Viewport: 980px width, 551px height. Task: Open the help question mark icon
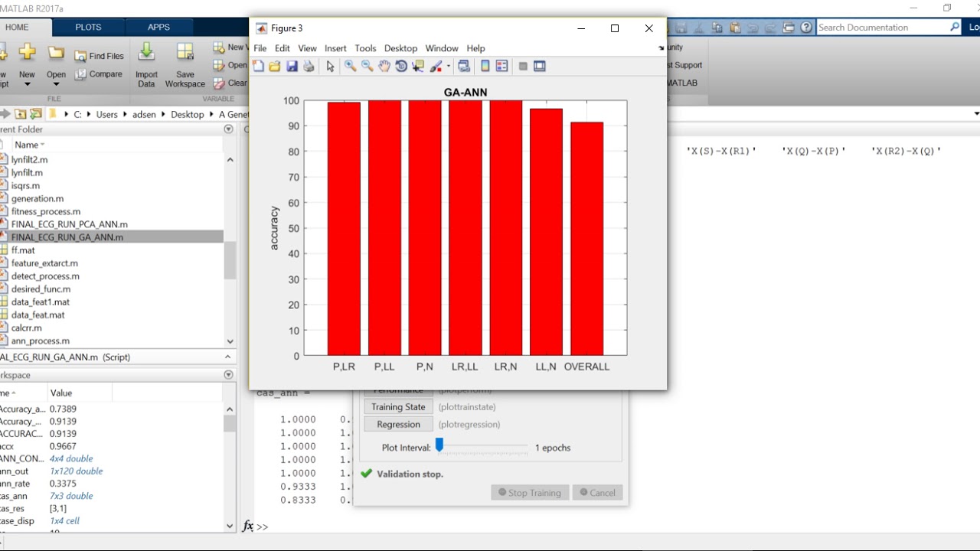[x=806, y=28]
